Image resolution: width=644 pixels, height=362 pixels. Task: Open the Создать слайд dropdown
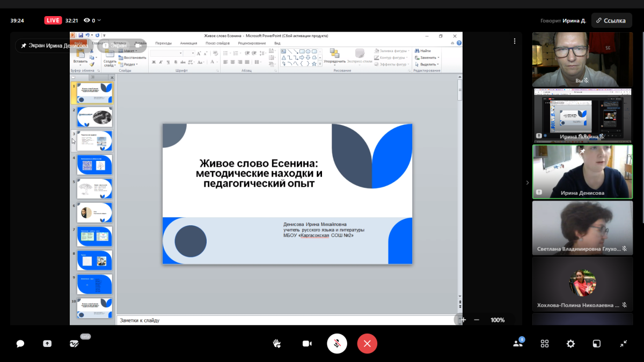[109, 58]
